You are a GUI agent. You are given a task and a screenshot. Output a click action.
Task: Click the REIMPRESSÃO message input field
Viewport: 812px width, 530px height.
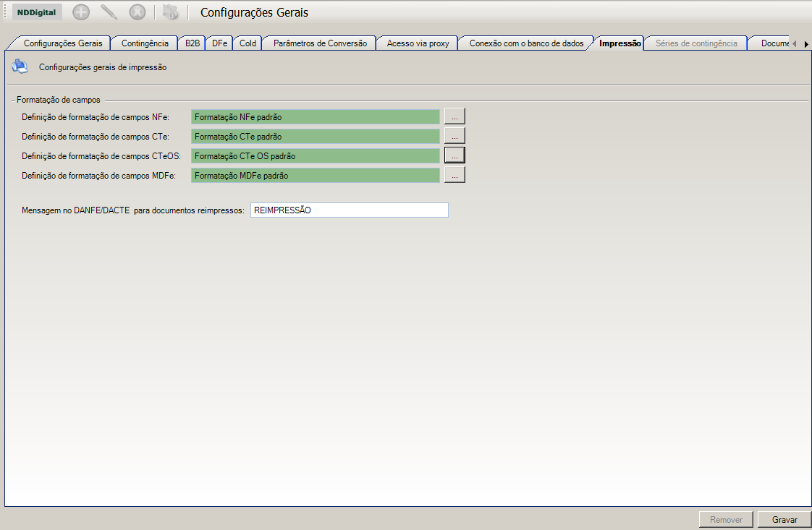tap(350, 210)
